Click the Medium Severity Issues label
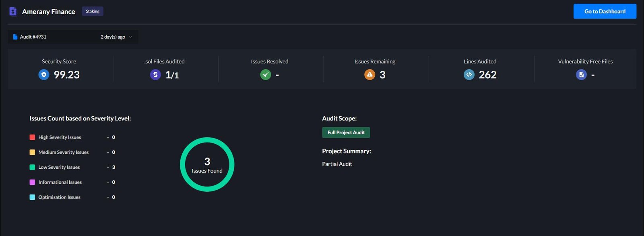Viewport: 644px width, 236px height. (x=64, y=152)
